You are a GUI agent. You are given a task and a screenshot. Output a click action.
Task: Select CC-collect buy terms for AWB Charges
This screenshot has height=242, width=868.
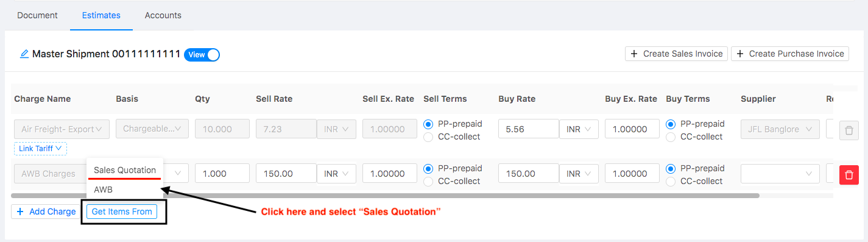tap(671, 181)
